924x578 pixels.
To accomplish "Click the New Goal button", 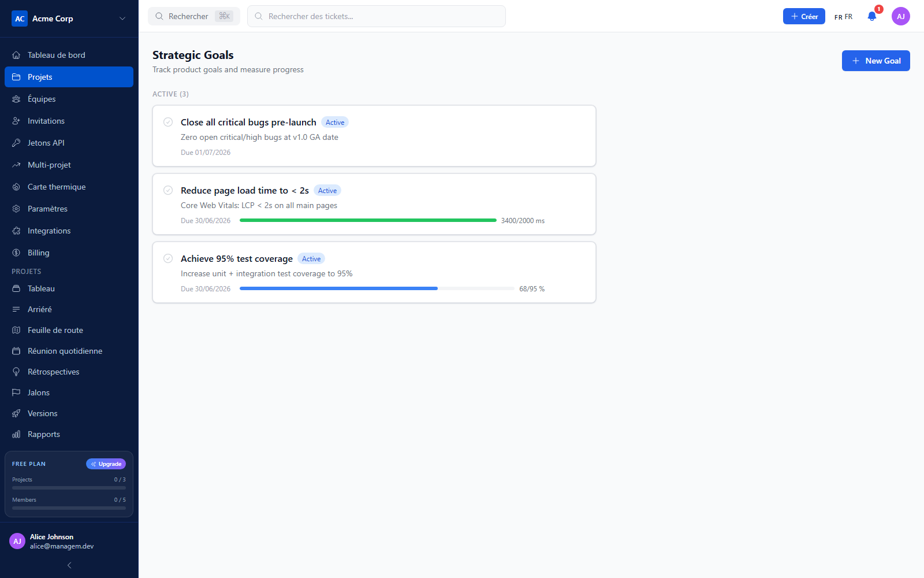I will [x=876, y=61].
